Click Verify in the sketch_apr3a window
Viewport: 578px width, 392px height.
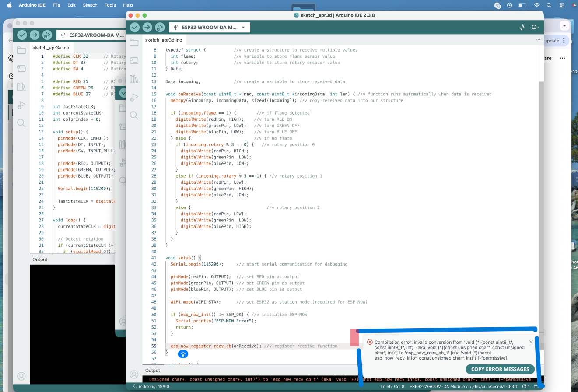point(22,35)
